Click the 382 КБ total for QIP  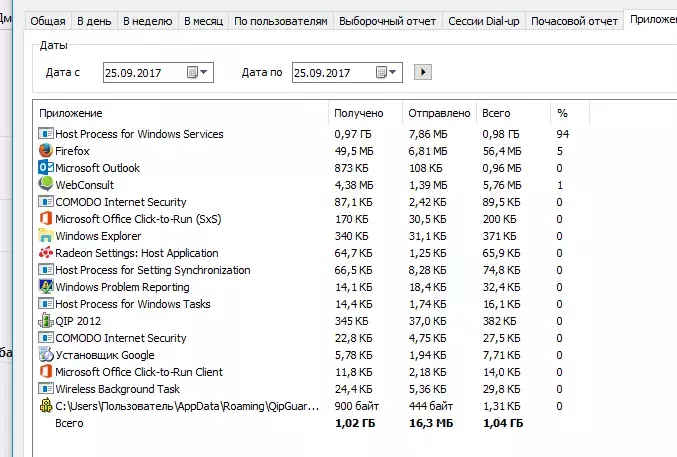[500, 321]
